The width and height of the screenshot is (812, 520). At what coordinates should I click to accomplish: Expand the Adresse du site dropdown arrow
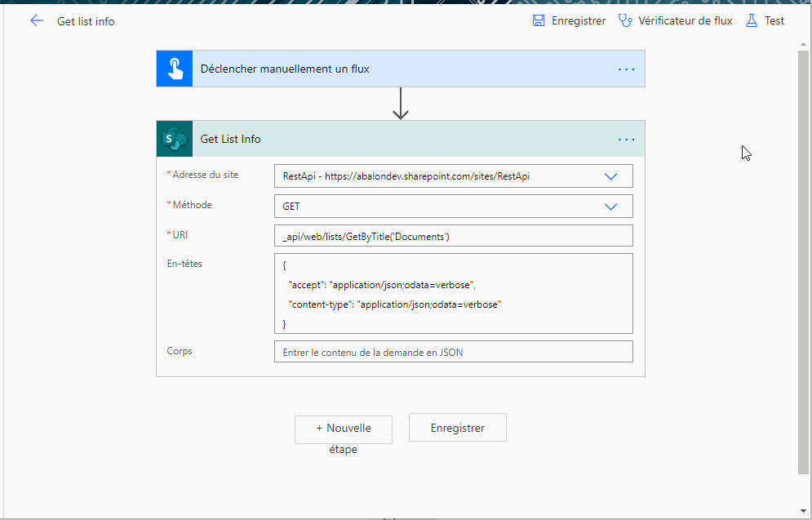(611, 176)
